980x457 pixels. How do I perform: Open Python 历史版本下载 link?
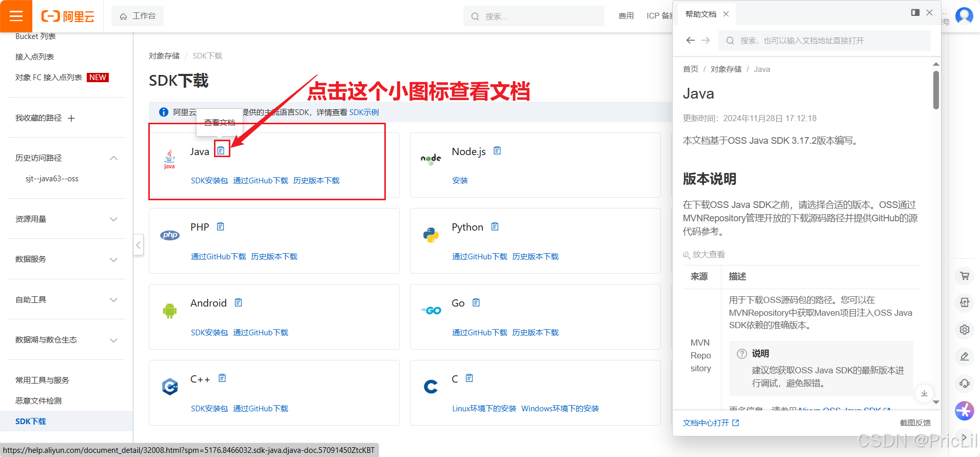[x=536, y=257]
